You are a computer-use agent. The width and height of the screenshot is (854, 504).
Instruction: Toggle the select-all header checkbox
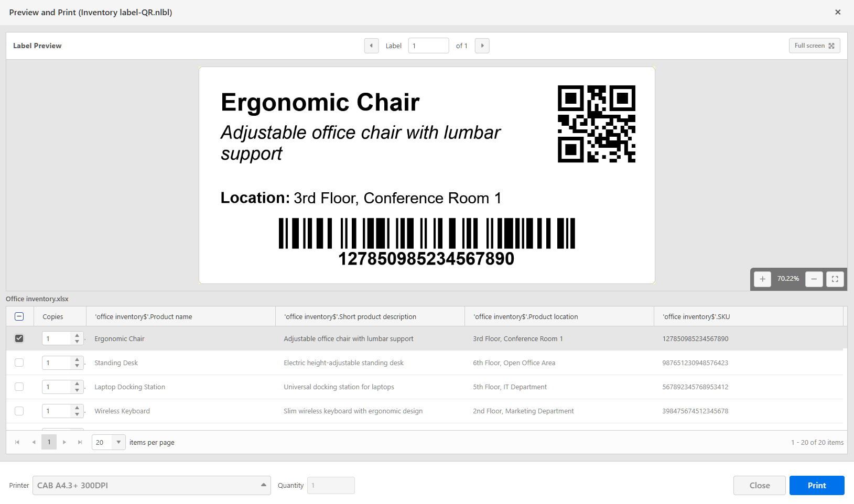[19, 316]
